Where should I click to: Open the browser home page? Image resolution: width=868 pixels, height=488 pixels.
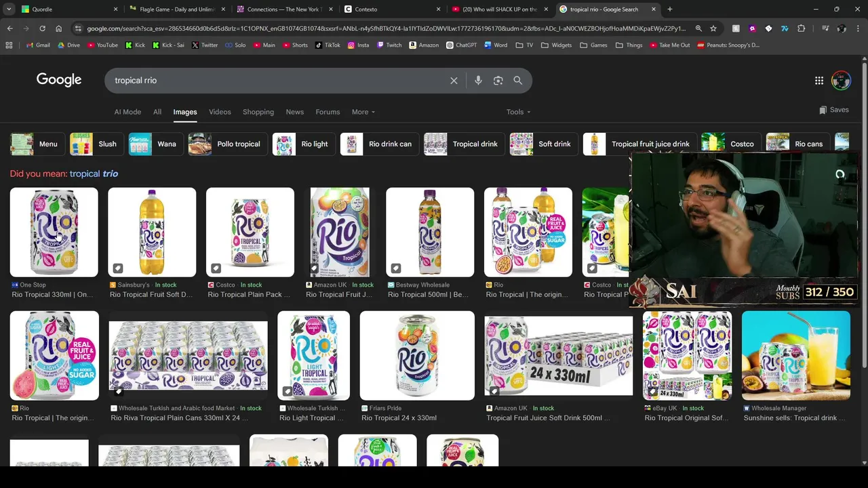point(58,28)
